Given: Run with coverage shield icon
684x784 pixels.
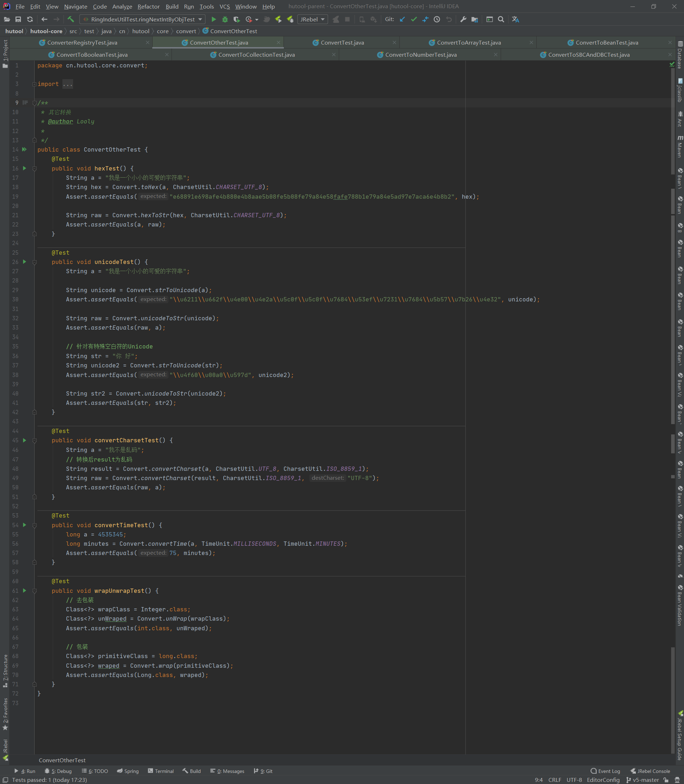Looking at the screenshot, I should point(237,20).
